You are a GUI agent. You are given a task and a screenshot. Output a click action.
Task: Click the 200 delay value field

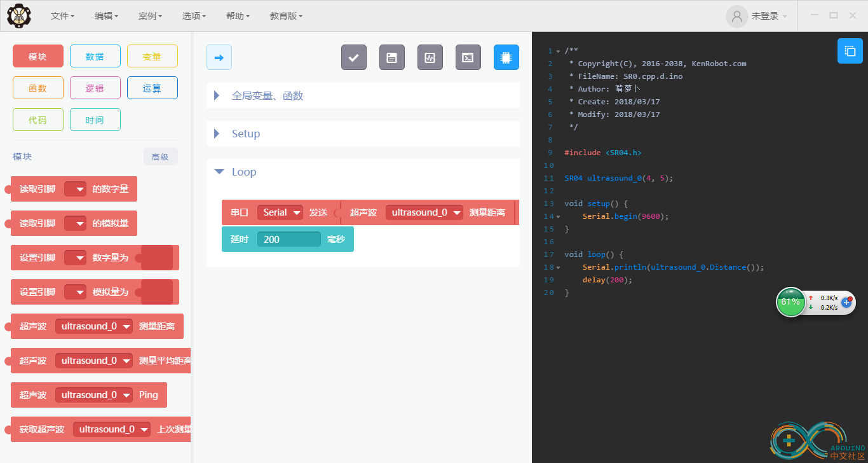289,239
